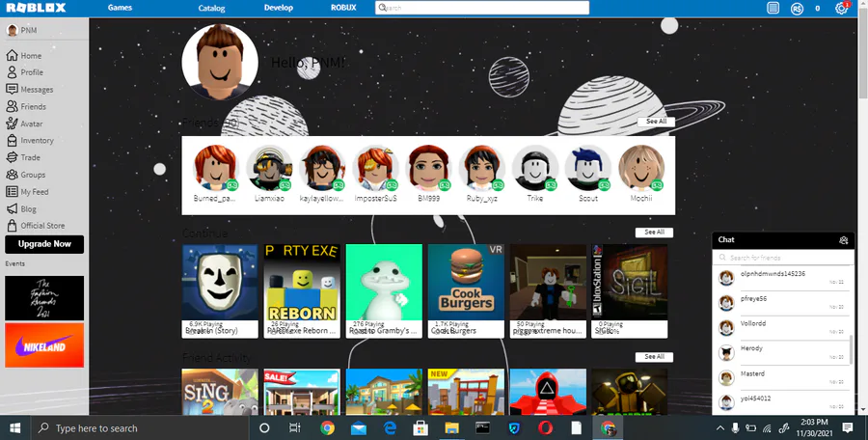
Task: Open the Nikeland event banner
Action: pos(44,345)
